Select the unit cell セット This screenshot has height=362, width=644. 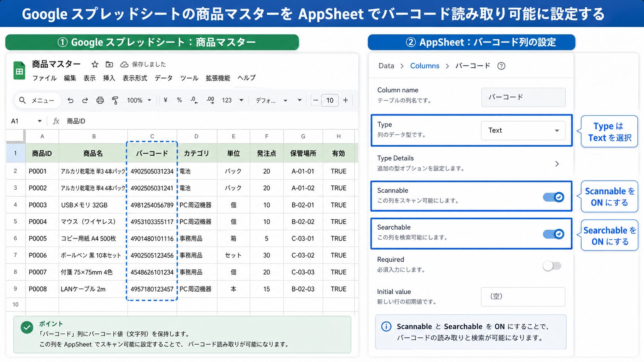pos(233,255)
